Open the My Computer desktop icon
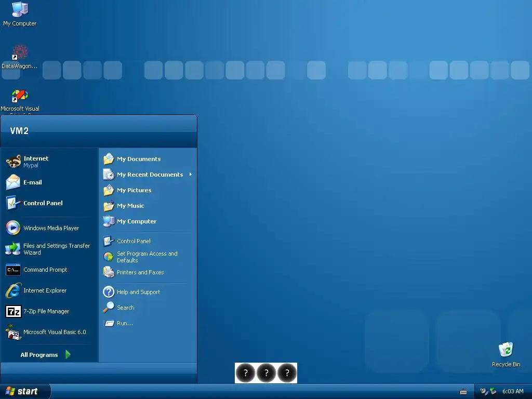Screen dimensions: 532x399 coord(20,9)
